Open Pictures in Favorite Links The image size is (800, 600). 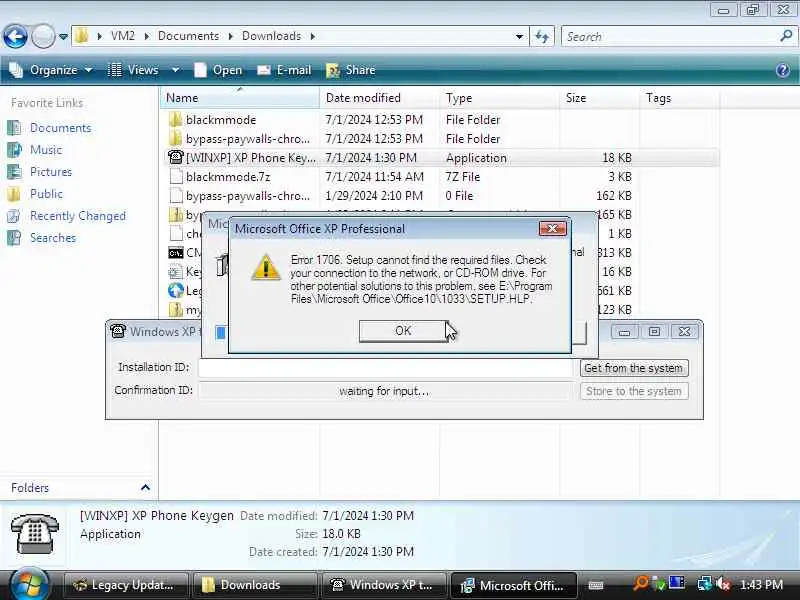tap(51, 171)
